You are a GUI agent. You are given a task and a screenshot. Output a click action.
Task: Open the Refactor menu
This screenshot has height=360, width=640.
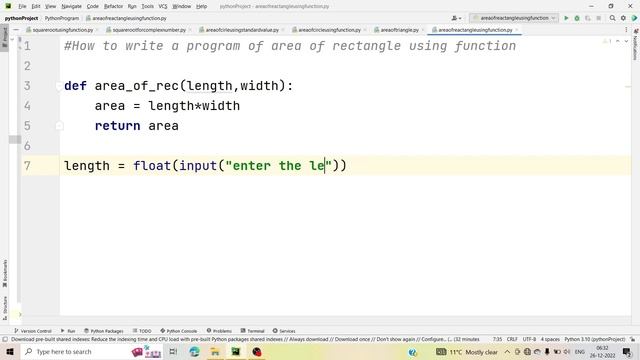[x=113, y=6]
